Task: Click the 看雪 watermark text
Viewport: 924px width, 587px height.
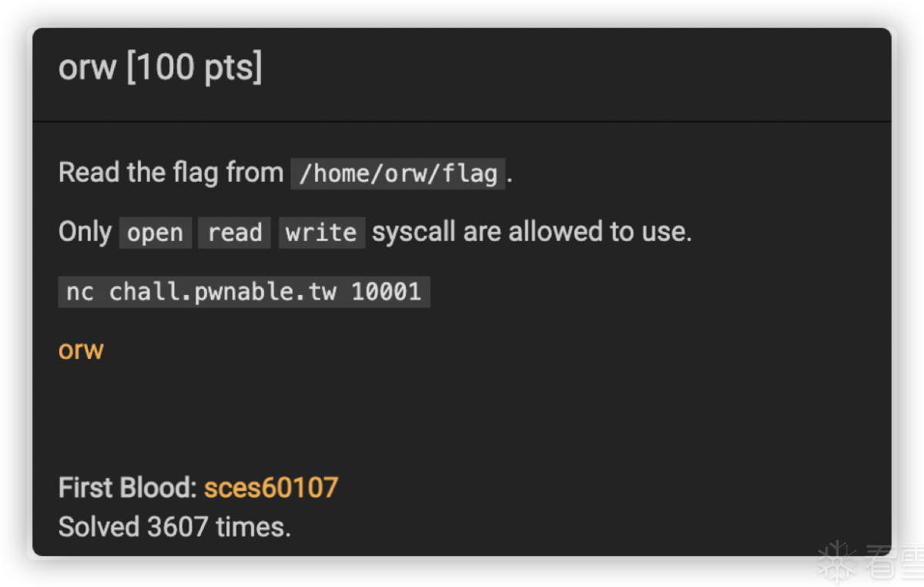Action: [893, 563]
